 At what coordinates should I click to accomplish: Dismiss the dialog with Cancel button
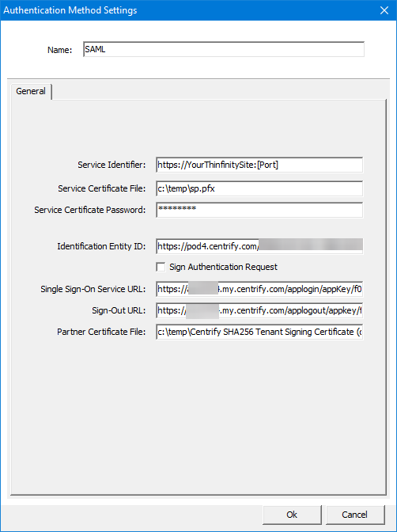[x=355, y=515]
